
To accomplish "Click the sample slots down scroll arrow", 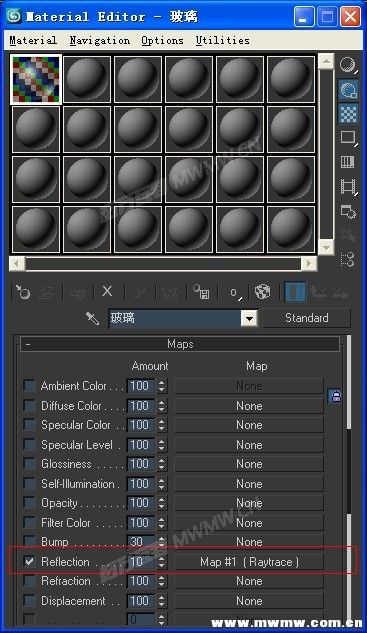I will click(326, 246).
